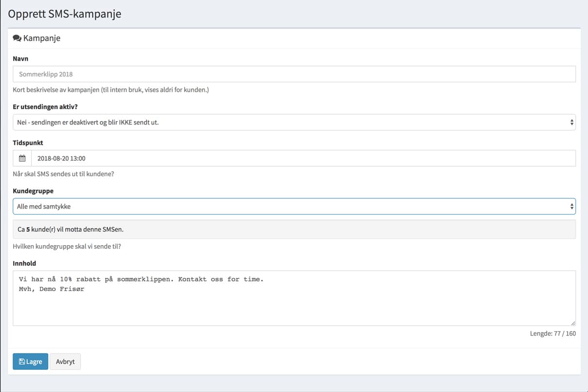Viewport: 588px width, 392px height.
Task: Click the 'Tidspunkt' label
Action: pyautogui.click(x=28, y=143)
